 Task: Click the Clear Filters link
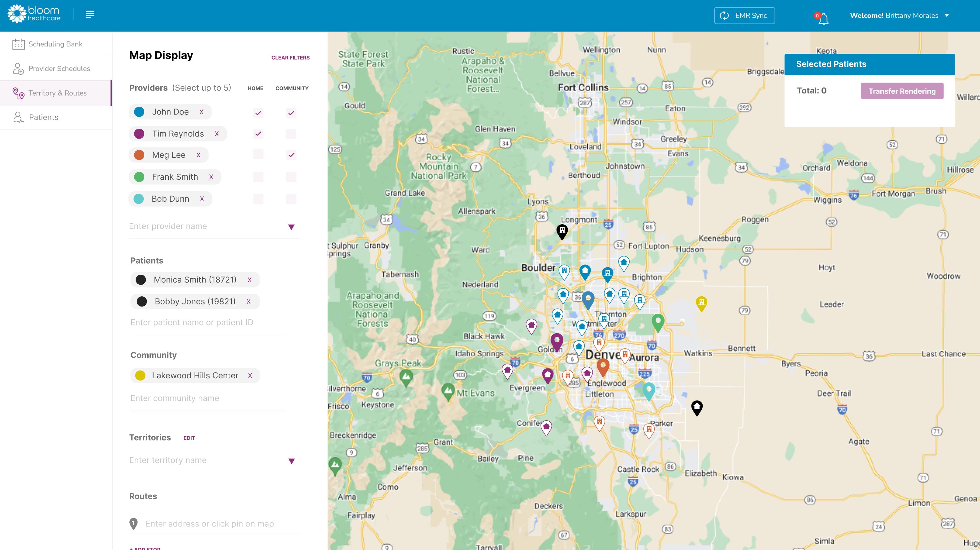coord(290,58)
